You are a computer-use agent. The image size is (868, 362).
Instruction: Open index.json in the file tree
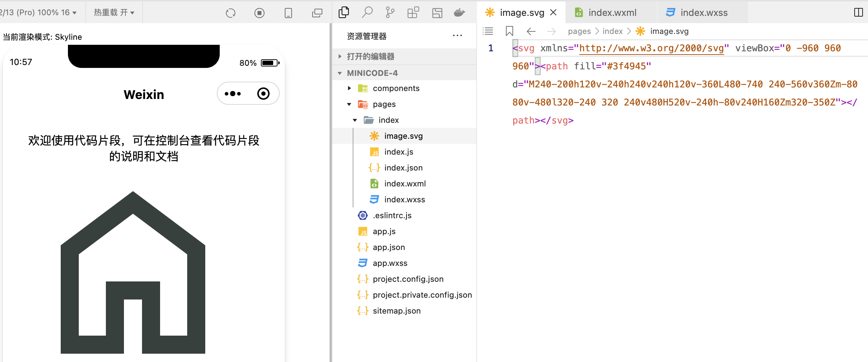404,168
